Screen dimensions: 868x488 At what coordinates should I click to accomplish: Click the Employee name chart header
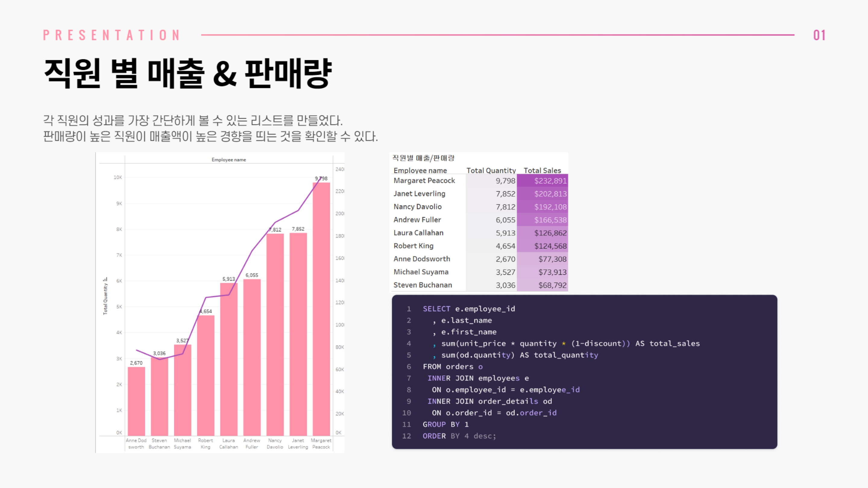click(x=228, y=160)
